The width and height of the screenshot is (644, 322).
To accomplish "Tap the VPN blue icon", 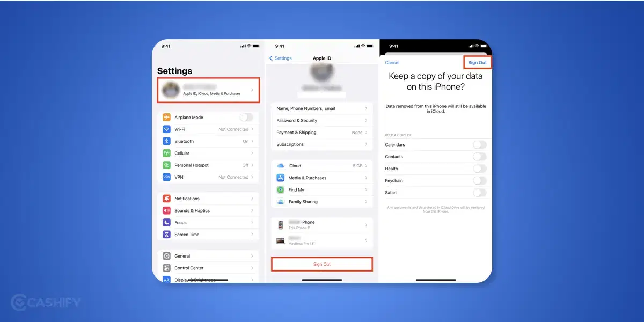I will click(166, 177).
